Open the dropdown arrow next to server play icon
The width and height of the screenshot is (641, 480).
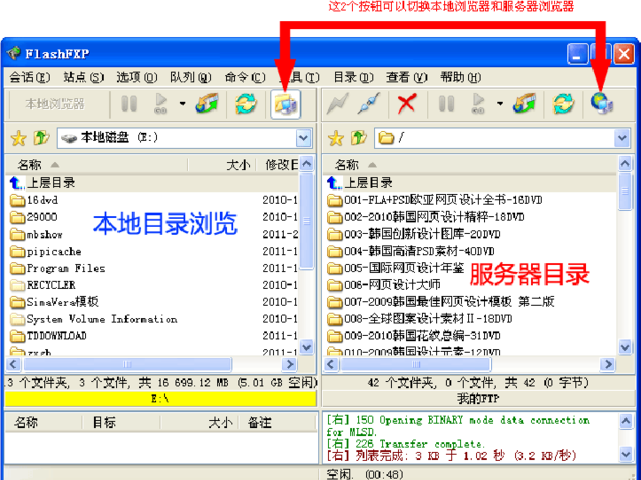tap(500, 104)
